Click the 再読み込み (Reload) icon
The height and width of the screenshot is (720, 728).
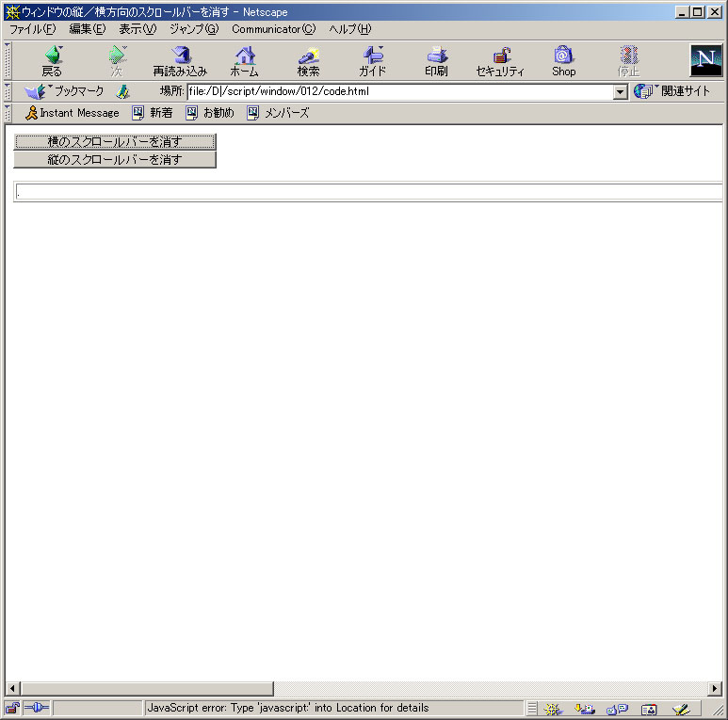(180, 61)
